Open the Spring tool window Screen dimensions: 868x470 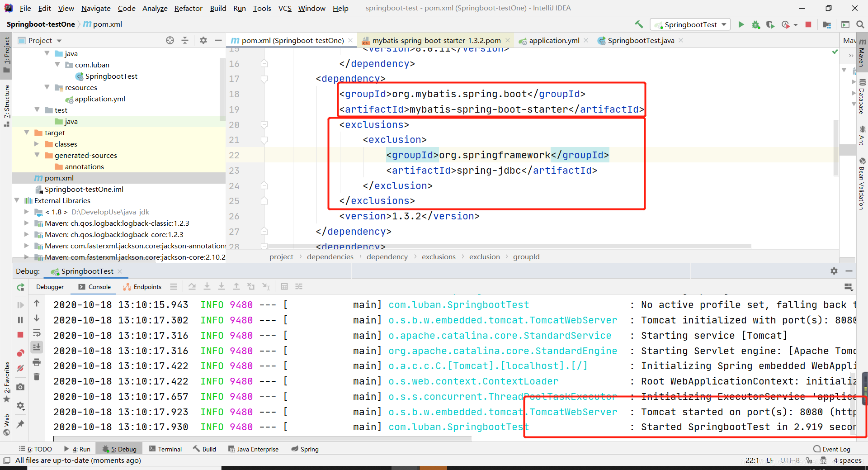[x=305, y=449]
